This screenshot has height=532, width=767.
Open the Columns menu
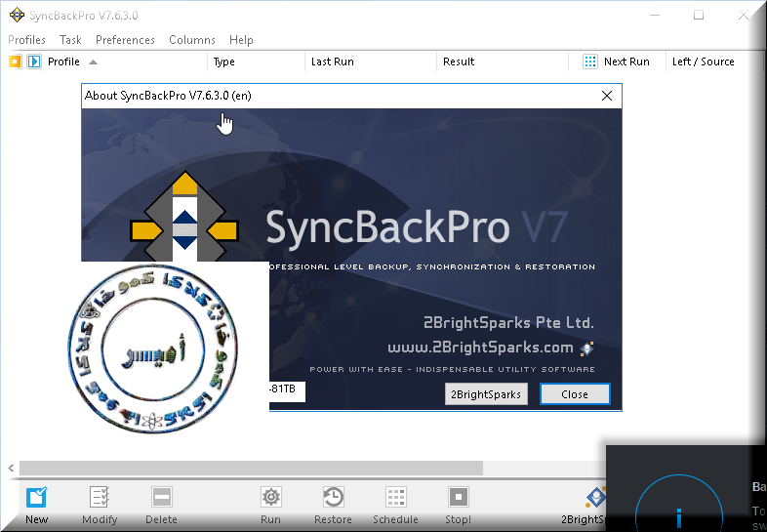click(x=192, y=40)
